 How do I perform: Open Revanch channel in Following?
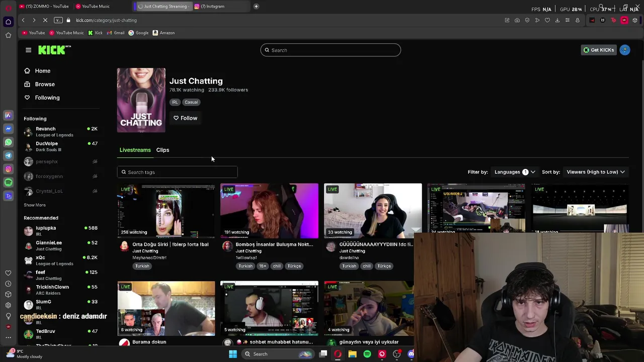[60, 132]
